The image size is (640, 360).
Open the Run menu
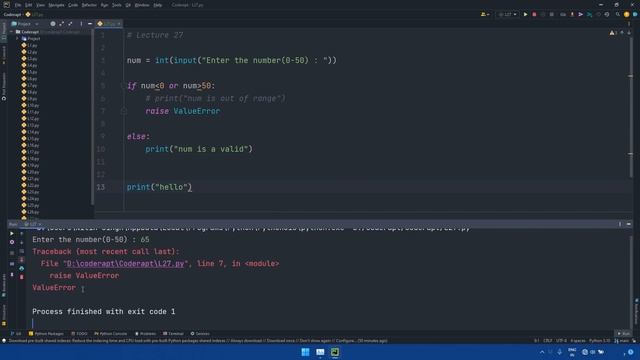click(x=104, y=5)
